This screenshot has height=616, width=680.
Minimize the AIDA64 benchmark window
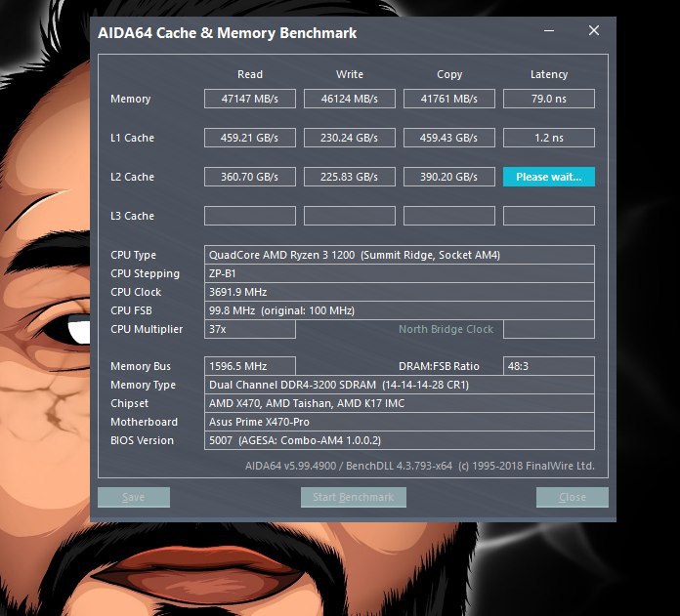tap(549, 31)
